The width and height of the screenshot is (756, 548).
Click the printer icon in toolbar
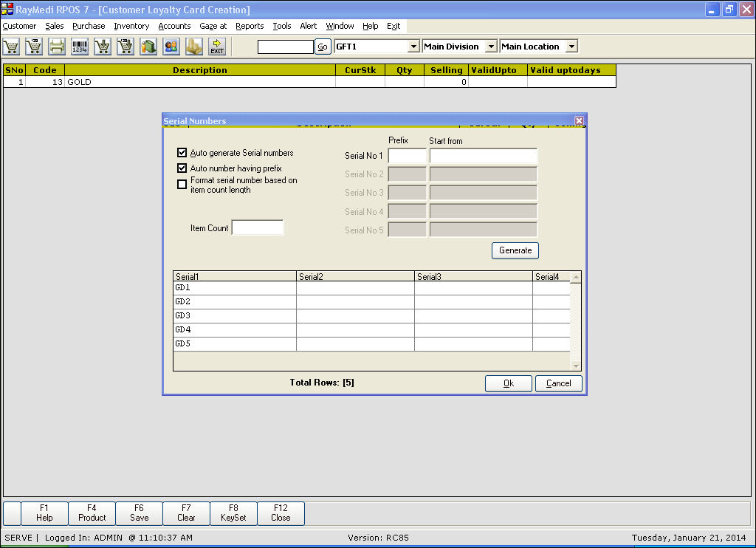(57, 47)
